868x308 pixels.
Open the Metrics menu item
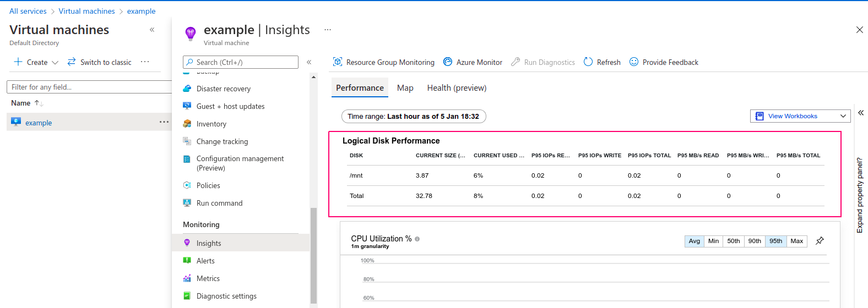point(208,278)
